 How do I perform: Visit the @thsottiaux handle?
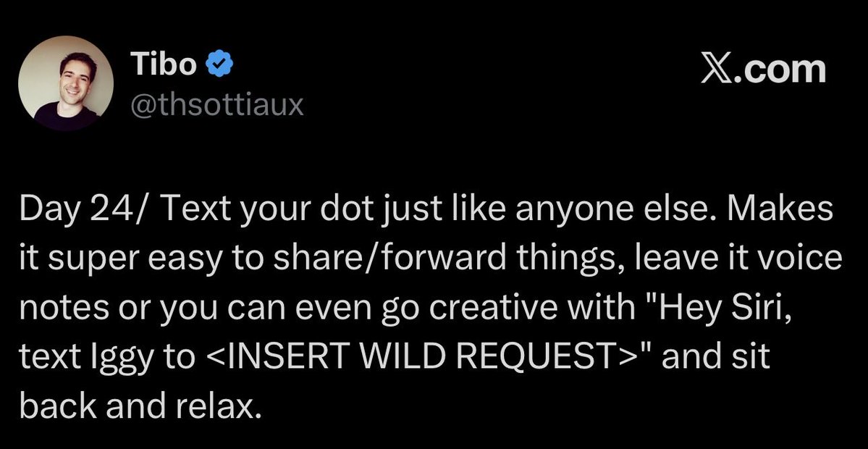coord(217,104)
